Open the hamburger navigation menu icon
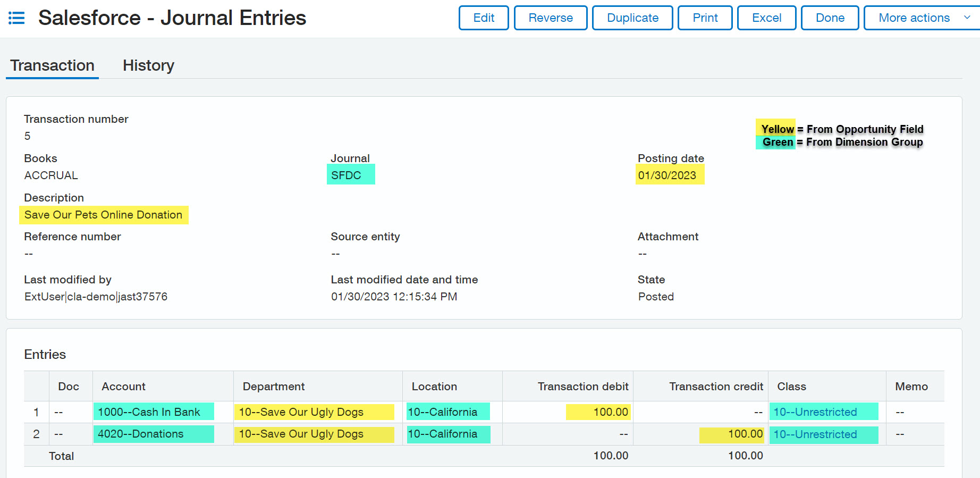 tap(16, 18)
